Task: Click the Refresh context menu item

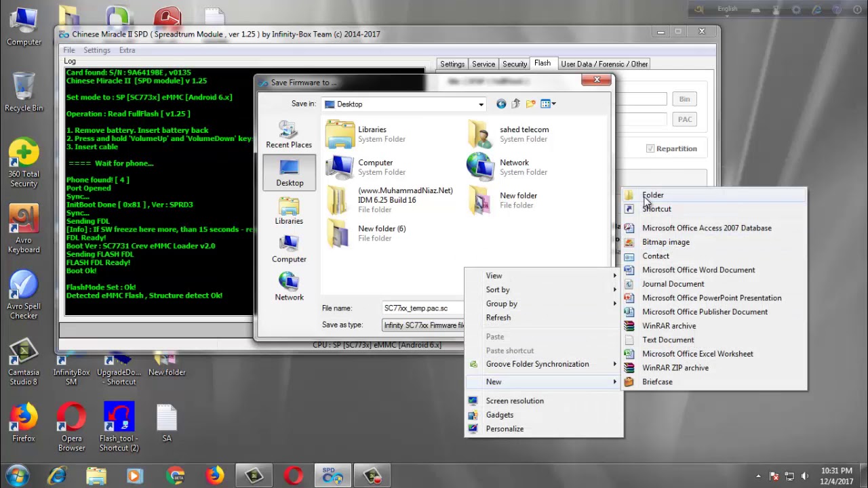Action: (544, 317)
